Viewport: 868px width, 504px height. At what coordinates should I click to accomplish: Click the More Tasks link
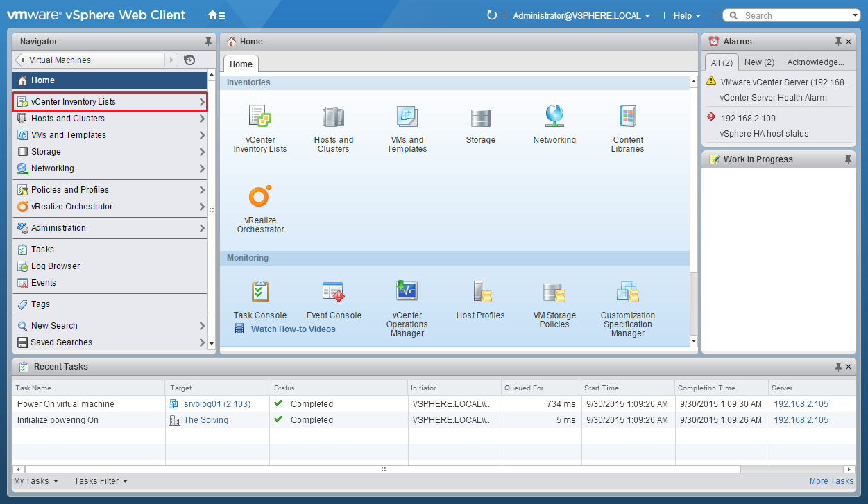coord(831,481)
